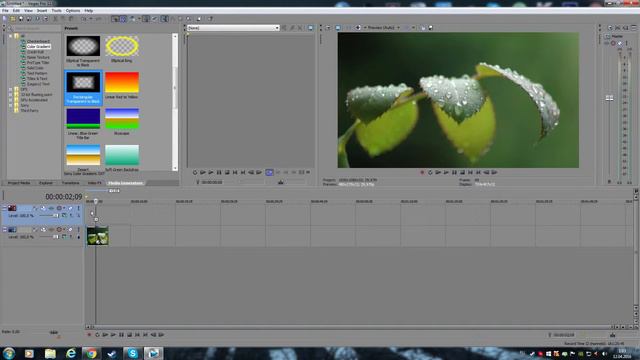Open a project with toolbar folder icon
The height and width of the screenshot is (360, 640).
12,19
